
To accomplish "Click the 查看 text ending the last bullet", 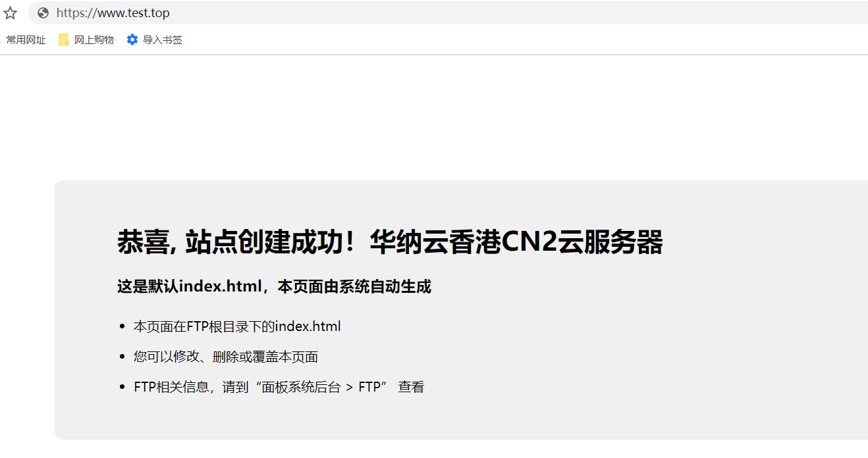I will coord(412,387).
